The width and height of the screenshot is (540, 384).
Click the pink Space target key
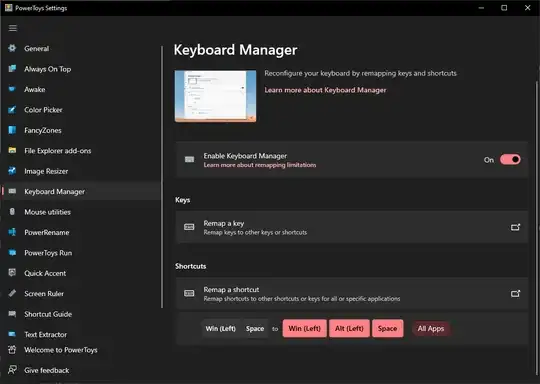tap(387, 328)
